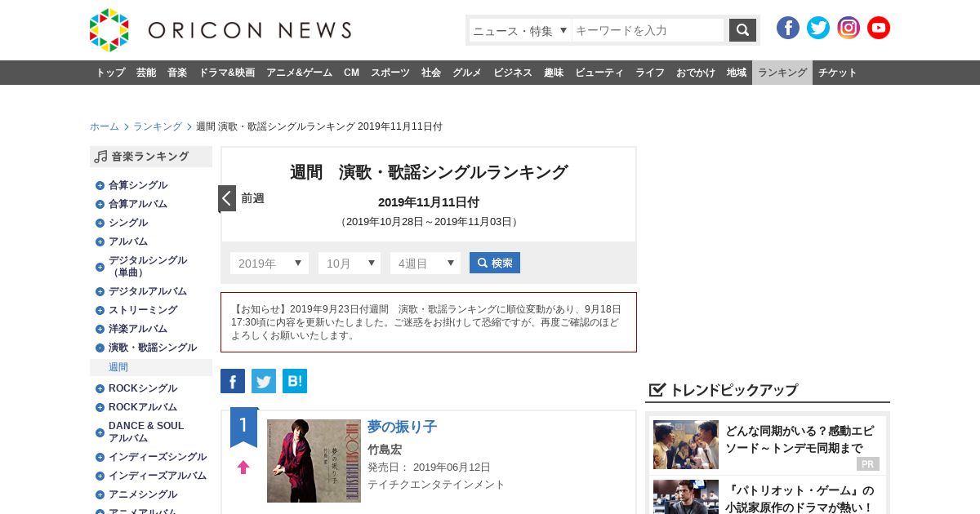The image size is (980, 514).
Task: Open トップ in navigation bar
Action: click(x=110, y=73)
